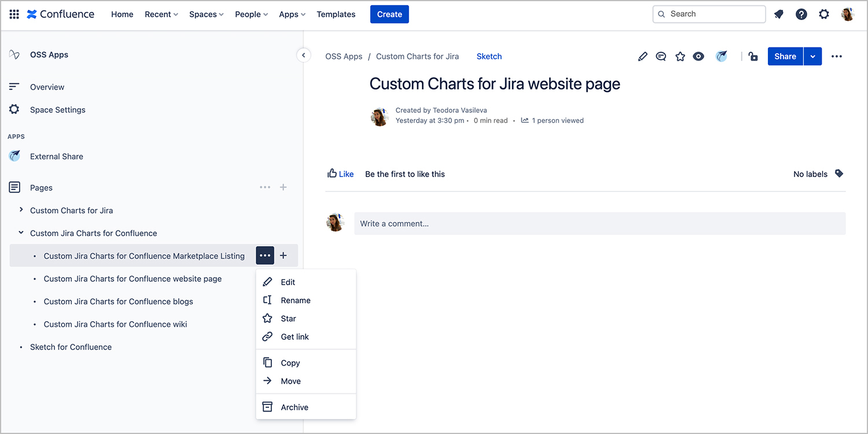Open the settings gear icon in the top bar
The height and width of the screenshot is (434, 868).
(x=824, y=14)
